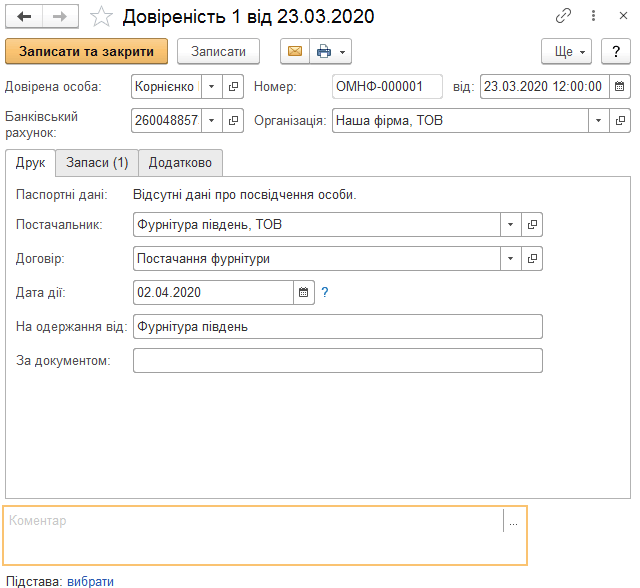The width and height of the screenshot is (640, 588).
Task: Open help with the question mark button
Action: [x=616, y=51]
